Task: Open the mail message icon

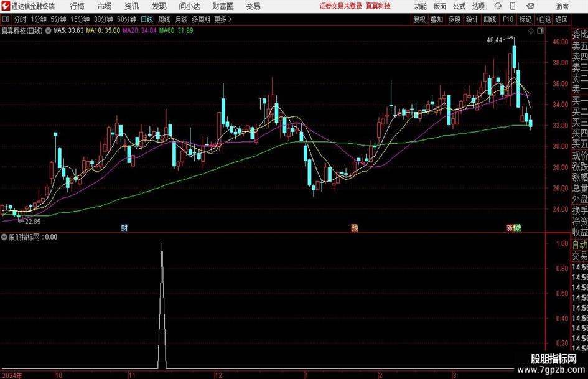Action: pos(530,6)
